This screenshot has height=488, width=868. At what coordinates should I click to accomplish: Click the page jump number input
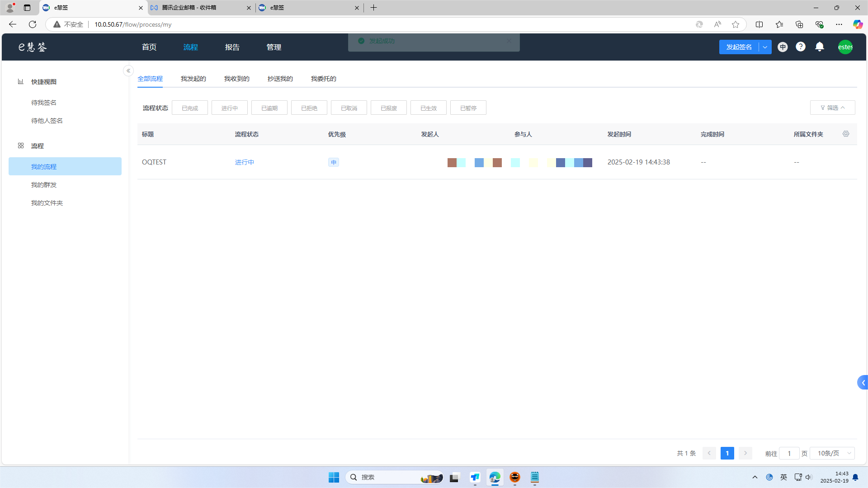pos(789,453)
